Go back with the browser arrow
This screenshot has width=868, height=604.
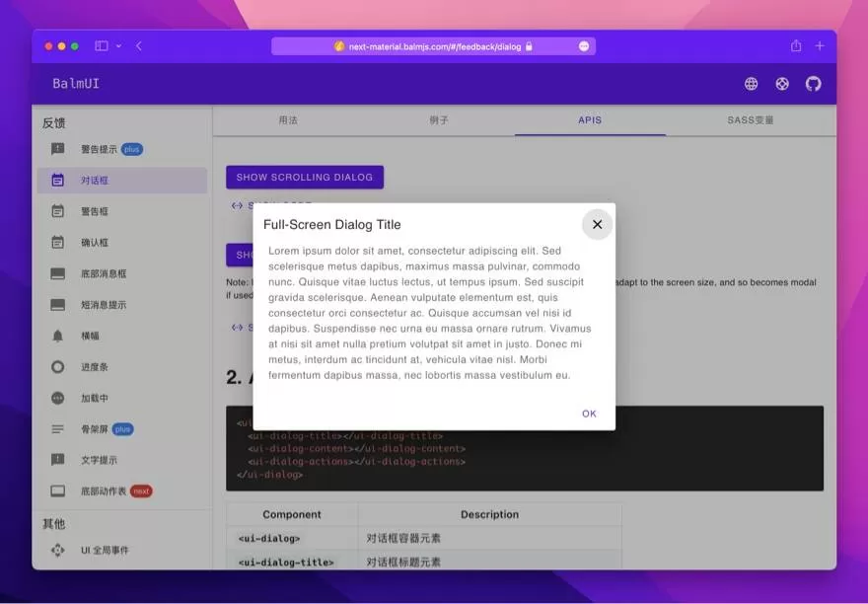[139, 46]
